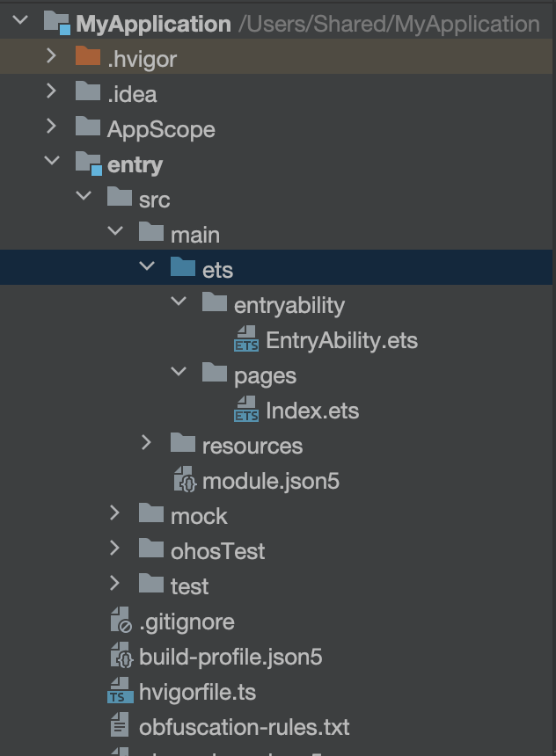Select the main folder

[194, 235]
